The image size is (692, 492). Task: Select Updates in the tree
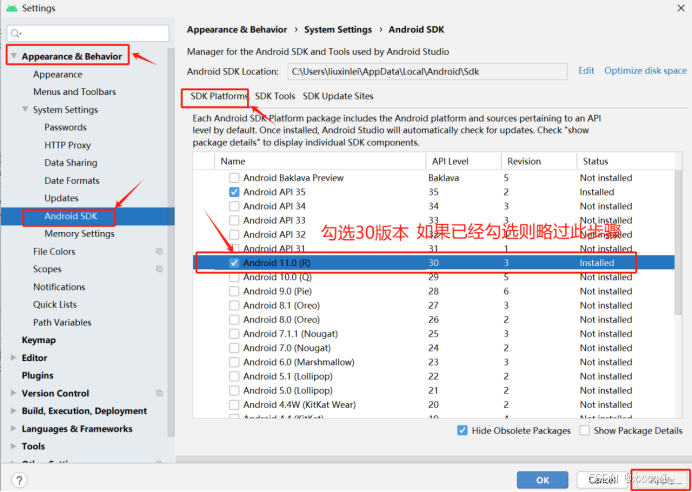point(61,198)
